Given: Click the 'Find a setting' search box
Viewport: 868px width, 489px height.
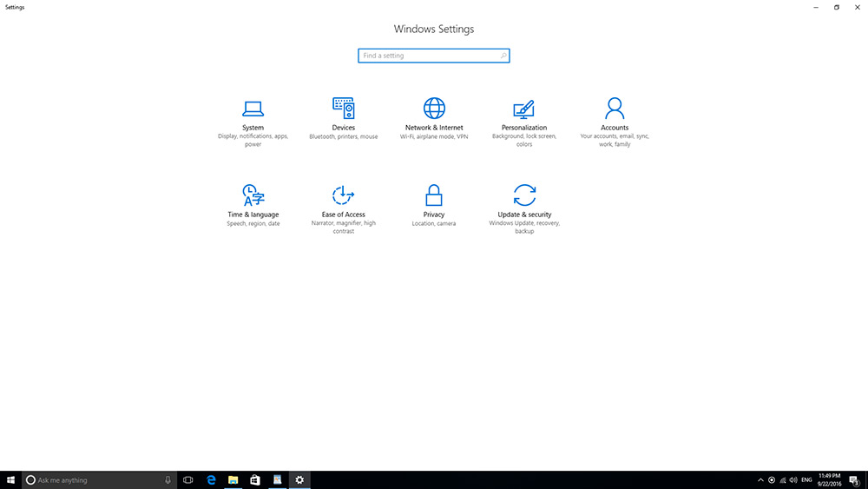Looking at the screenshot, I should point(430,56).
